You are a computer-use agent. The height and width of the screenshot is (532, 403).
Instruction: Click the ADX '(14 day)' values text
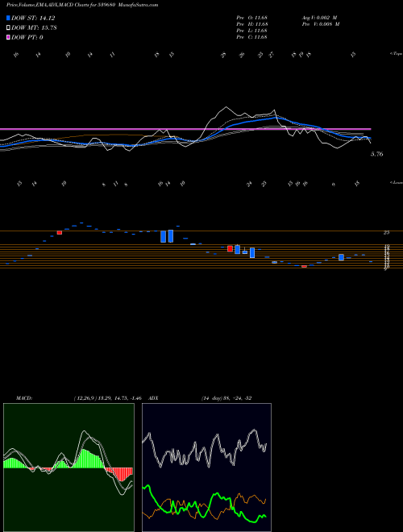(x=226, y=398)
